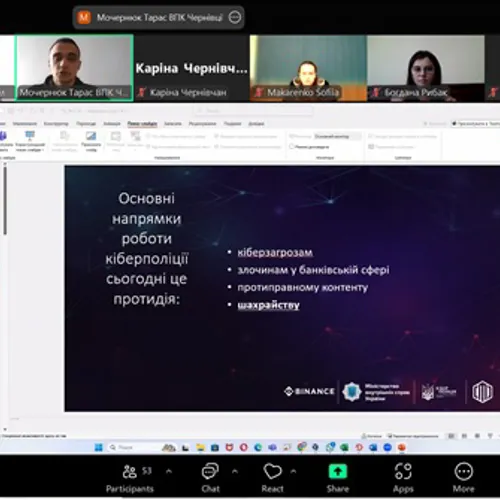Open the 'Конструктор' ribbon tab
The image size is (500, 500).
pos(56,124)
